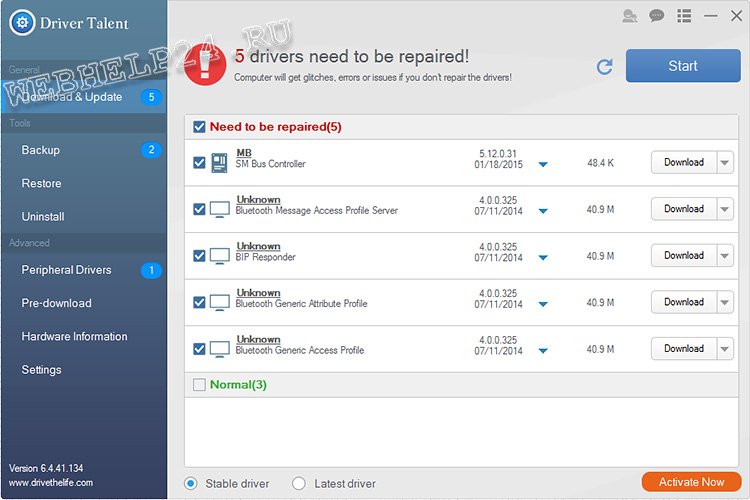750x500 pixels.
Task: Open the Uninstall section
Action: [84, 217]
